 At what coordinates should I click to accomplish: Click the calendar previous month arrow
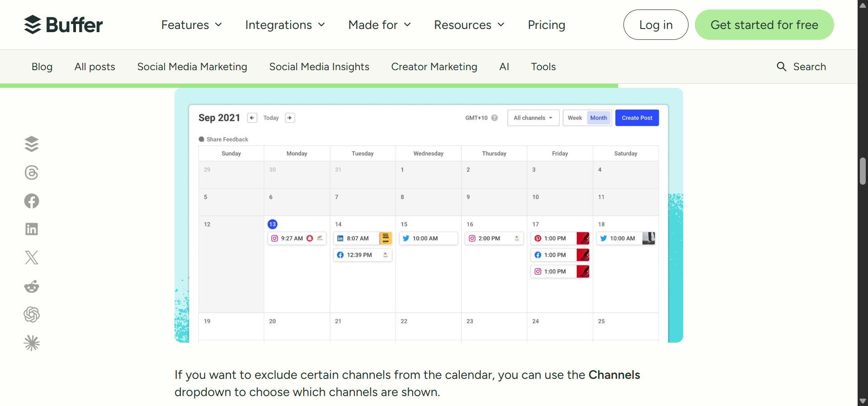(x=252, y=118)
